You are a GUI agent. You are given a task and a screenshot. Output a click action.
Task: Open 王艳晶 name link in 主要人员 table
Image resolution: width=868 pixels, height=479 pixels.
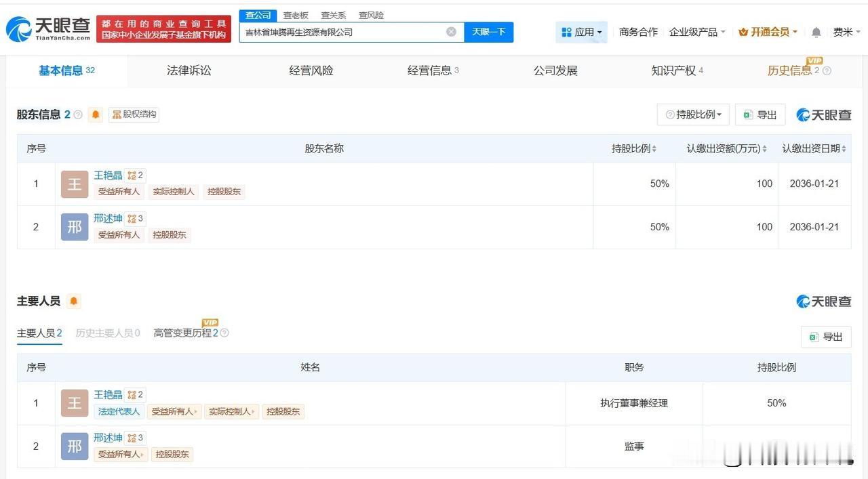(x=108, y=394)
